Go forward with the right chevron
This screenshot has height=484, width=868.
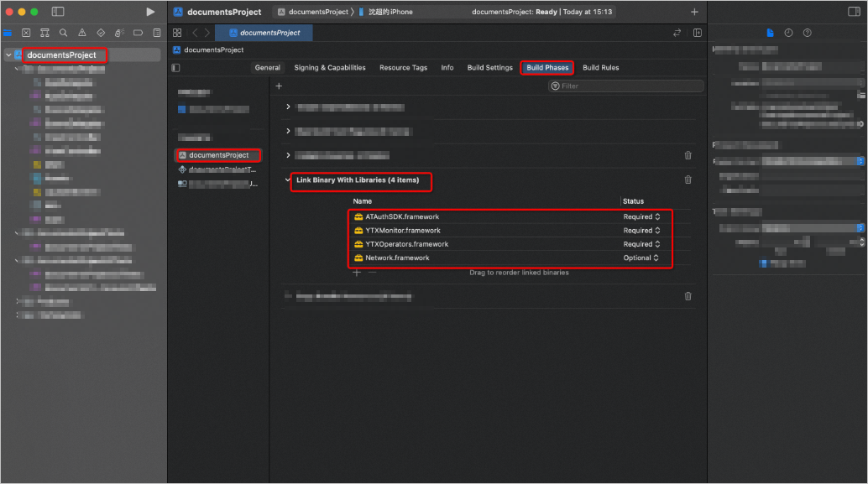(207, 33)
